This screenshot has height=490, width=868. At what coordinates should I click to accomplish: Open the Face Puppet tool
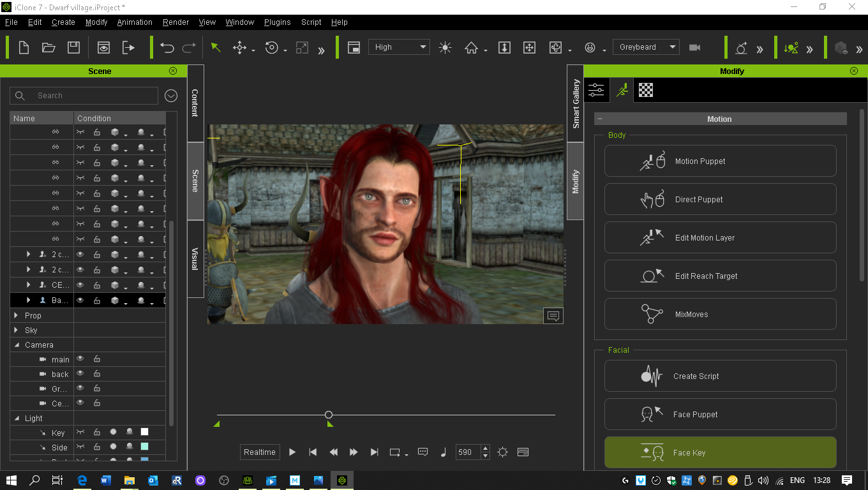[720, 415]
